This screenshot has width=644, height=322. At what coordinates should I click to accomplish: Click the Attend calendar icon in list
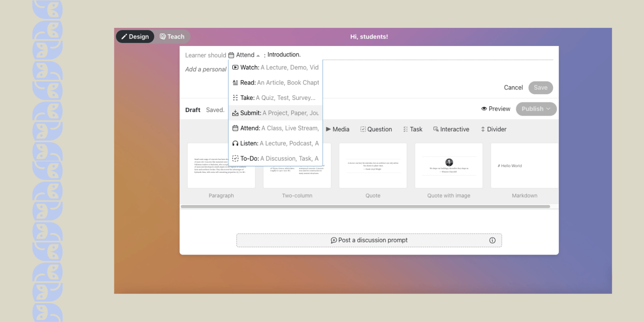235,128
